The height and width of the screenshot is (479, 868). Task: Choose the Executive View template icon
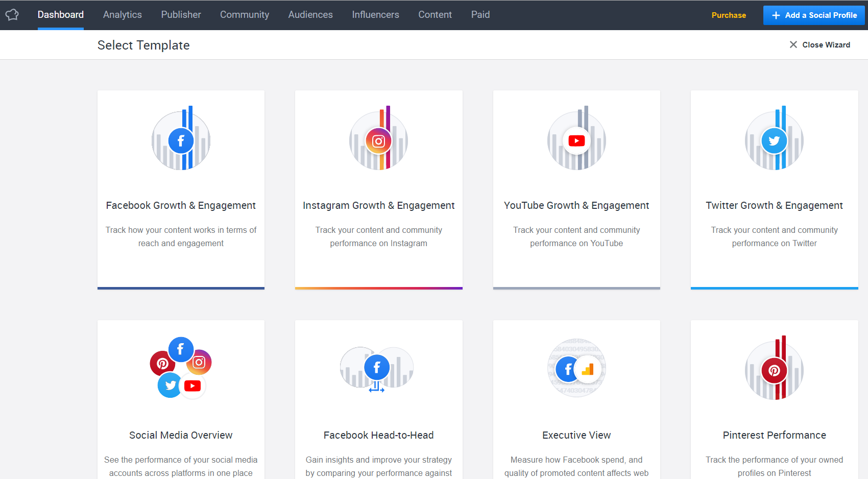(576, 368)
